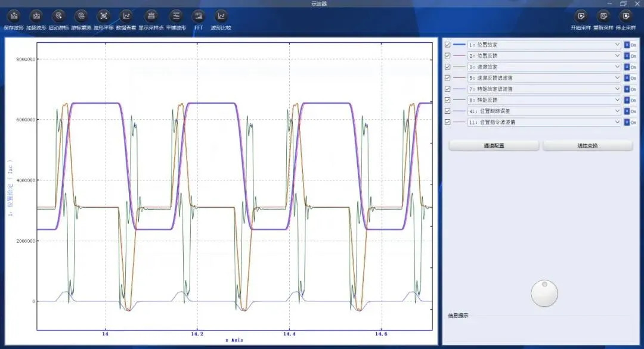Click the 保存波形 (save waveform) icon
This screenshot has width=644, height=349.
point(14,16)
